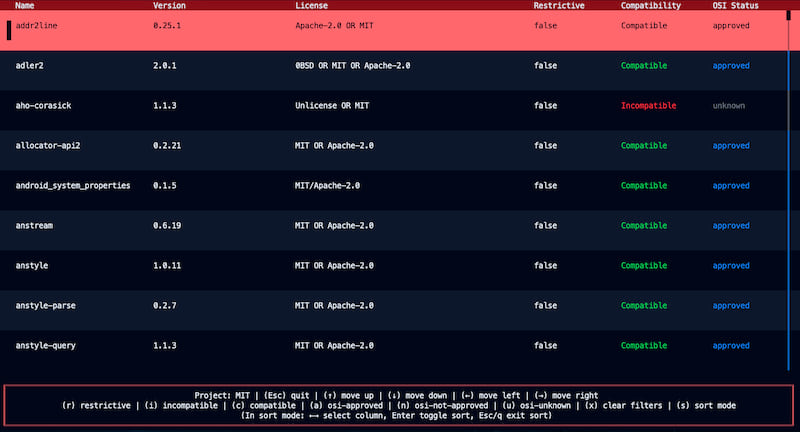Click the OSI Status column header
The width and height of the screenshot is (800, 432).
tap(735, 6)
